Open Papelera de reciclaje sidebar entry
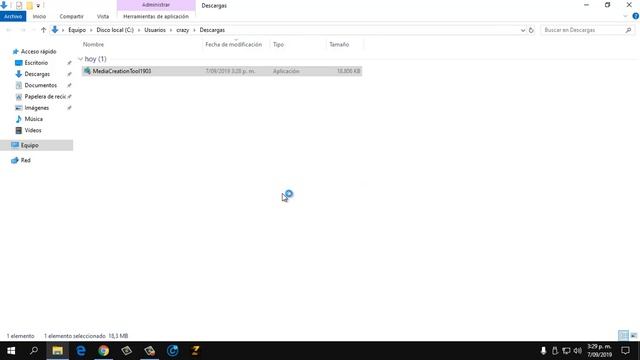Screen dimensions: 640x360 pos(45,96)
